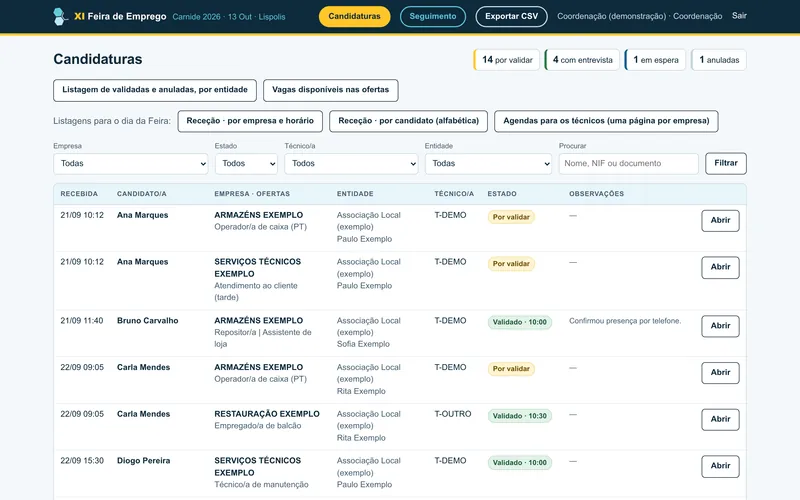Open Receção por empresa e horário listing

coord(250,121)
